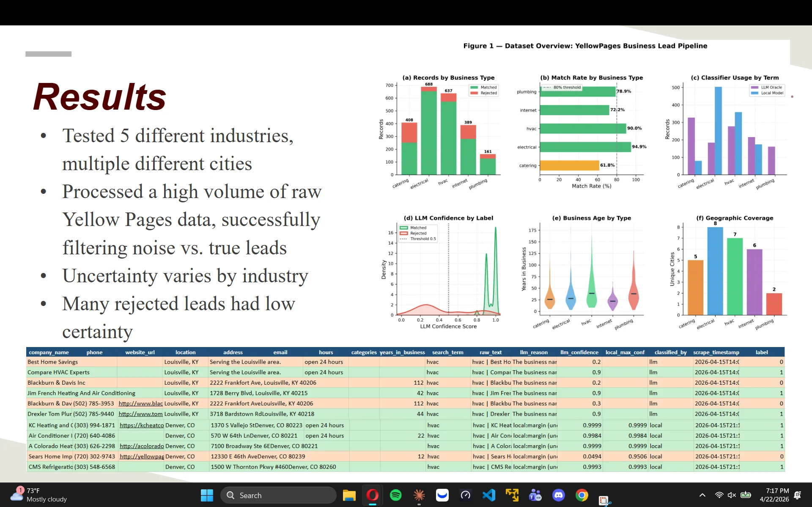Select the 'local_max_conf' column header
The width and height of the screenshot is (812, 507).
(625, 352)
